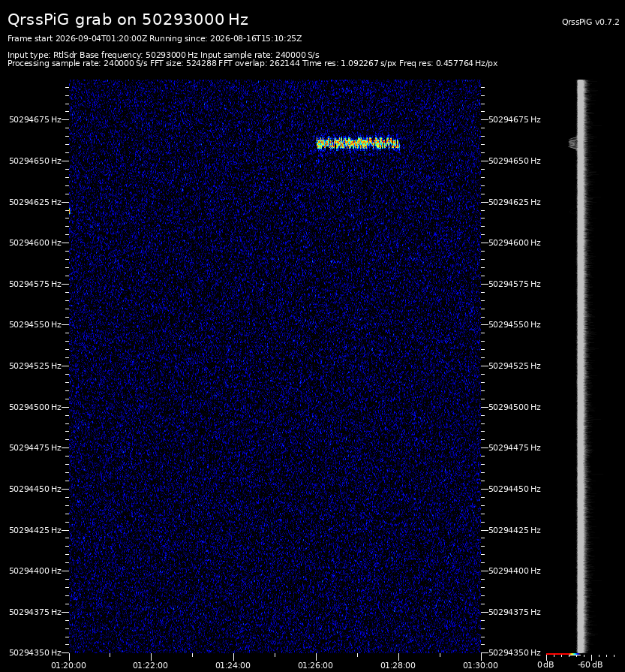Click the right 50294400 Hz frequency label
Viewport: 625px width, 672px height.
[515, 571]
